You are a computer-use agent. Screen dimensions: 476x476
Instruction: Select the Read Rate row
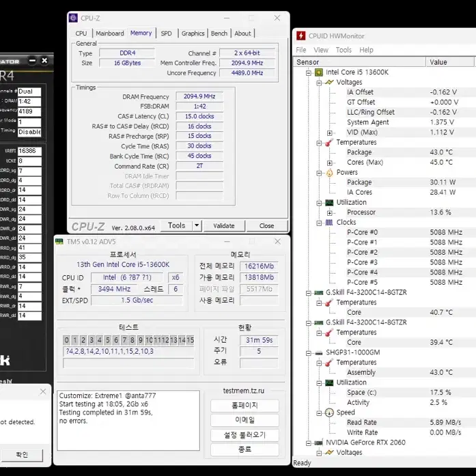click(x=404, y=423)
